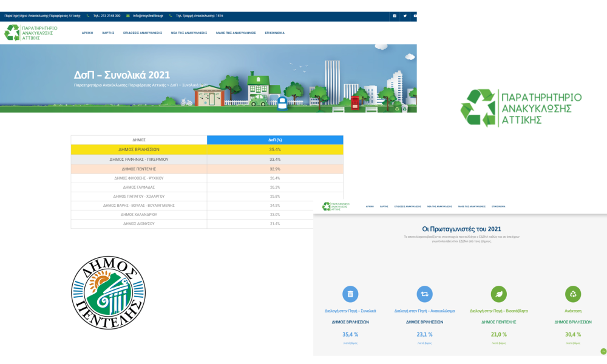This screenshot has height=364, width=607.
Task: Click the ΔΗΜΟΣ ΔΙΟΝΥΣΟΥ table cell
Action: (139, 224)
